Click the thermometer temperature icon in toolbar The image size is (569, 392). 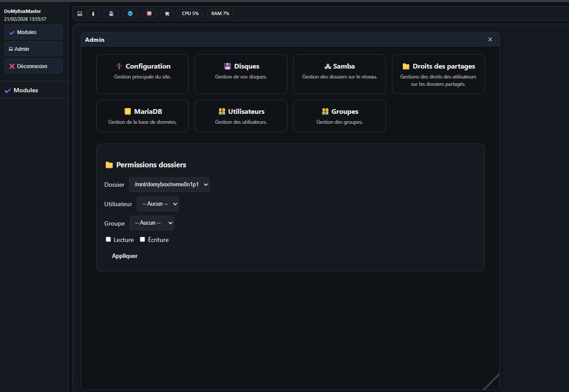93,13
